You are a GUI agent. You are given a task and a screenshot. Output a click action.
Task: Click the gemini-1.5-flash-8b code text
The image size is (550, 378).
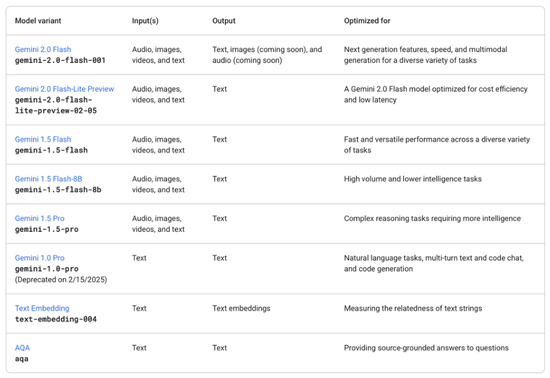(58, 190)
